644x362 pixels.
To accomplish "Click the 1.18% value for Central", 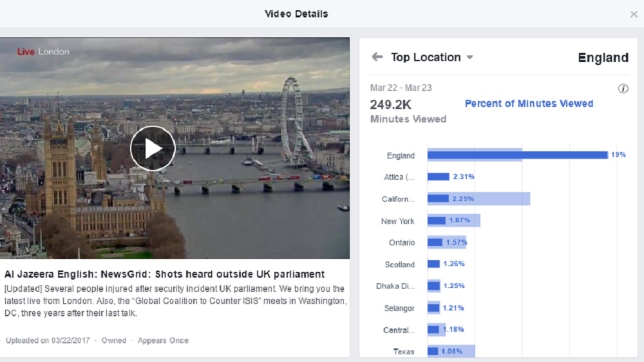I will (x=453, y=329).
